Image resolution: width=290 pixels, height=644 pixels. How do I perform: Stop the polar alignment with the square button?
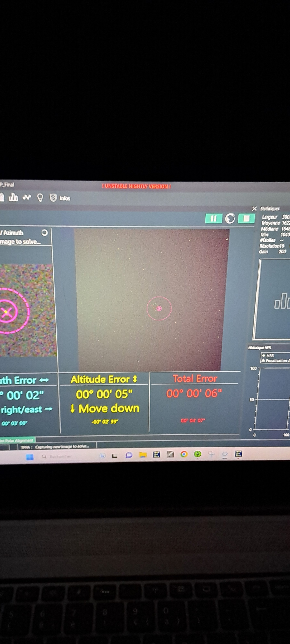tap(246, 218)
